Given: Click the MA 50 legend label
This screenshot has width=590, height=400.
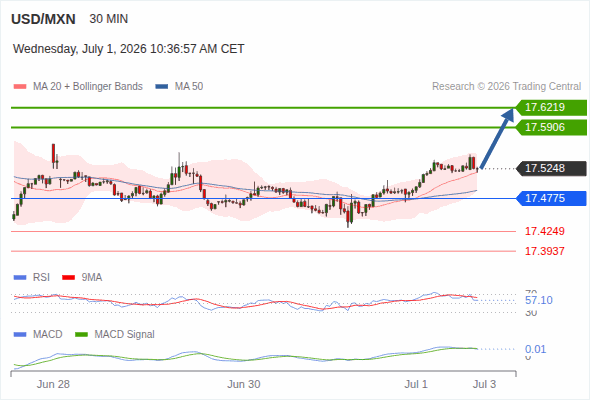Looking at the screenshot, I should 189,87.
